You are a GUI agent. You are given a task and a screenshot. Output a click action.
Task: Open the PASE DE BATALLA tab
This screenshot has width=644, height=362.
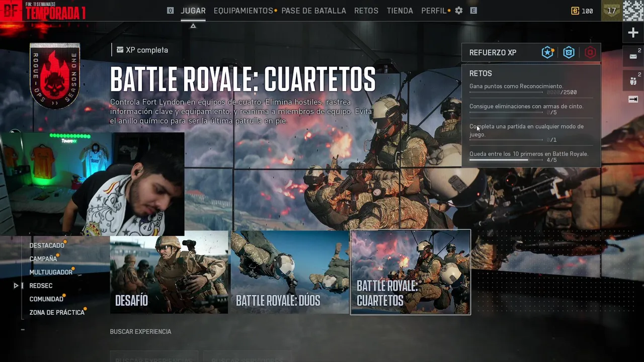313,11
